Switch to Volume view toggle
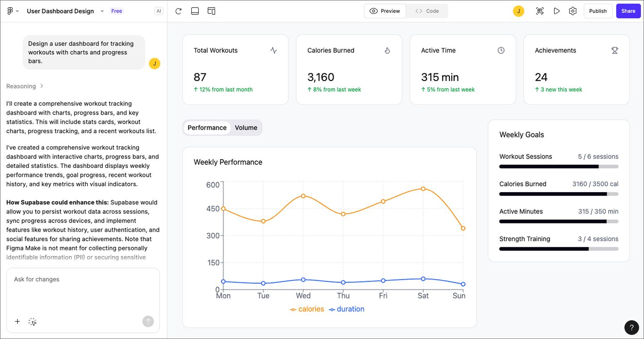The height and width of the screenshot is (339, 644). pos(246,128)
